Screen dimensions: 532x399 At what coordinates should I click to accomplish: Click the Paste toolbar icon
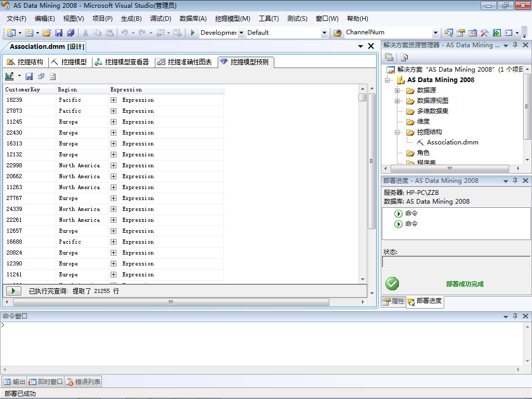pos(110,33)
